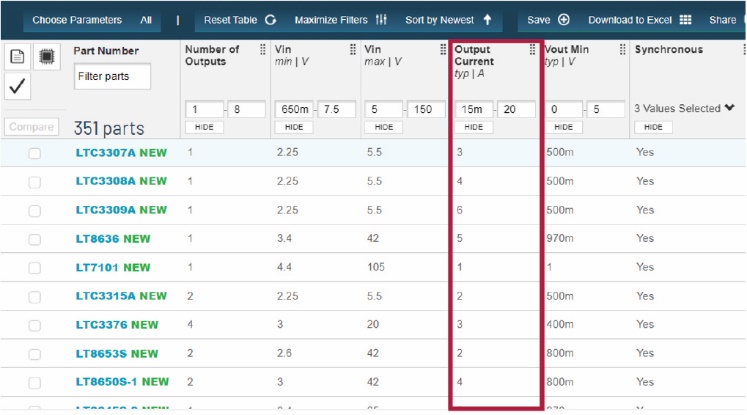
Task: Hide the Number of Outputs column
Action: (x=204, y=127)
